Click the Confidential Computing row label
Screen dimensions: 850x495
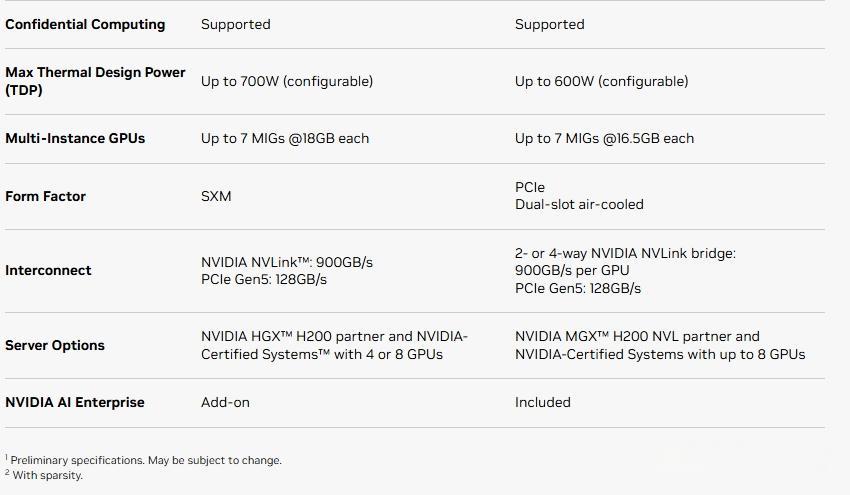[x=85, y=24]
